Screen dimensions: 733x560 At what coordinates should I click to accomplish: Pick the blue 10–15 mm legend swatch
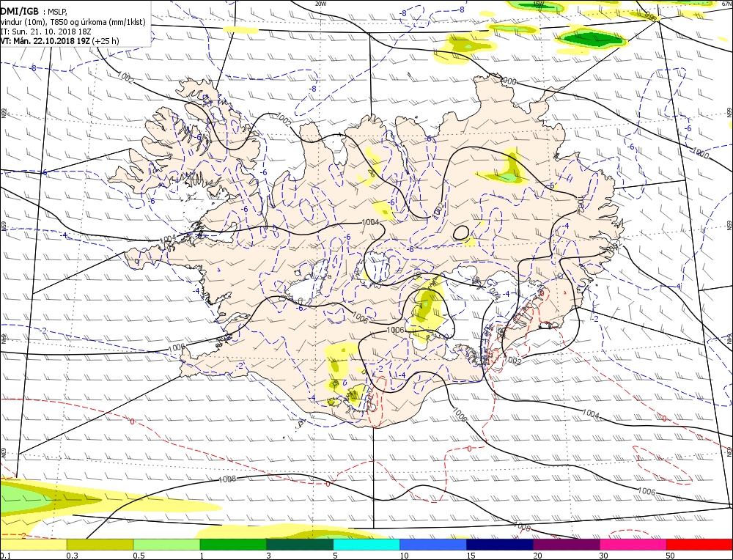(x=433, y=545)
